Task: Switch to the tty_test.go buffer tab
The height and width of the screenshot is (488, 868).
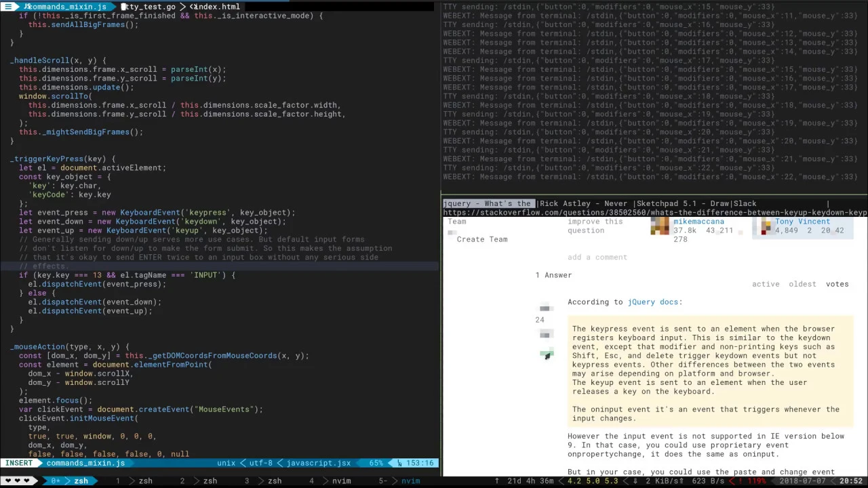Action: tap(149, 7)
